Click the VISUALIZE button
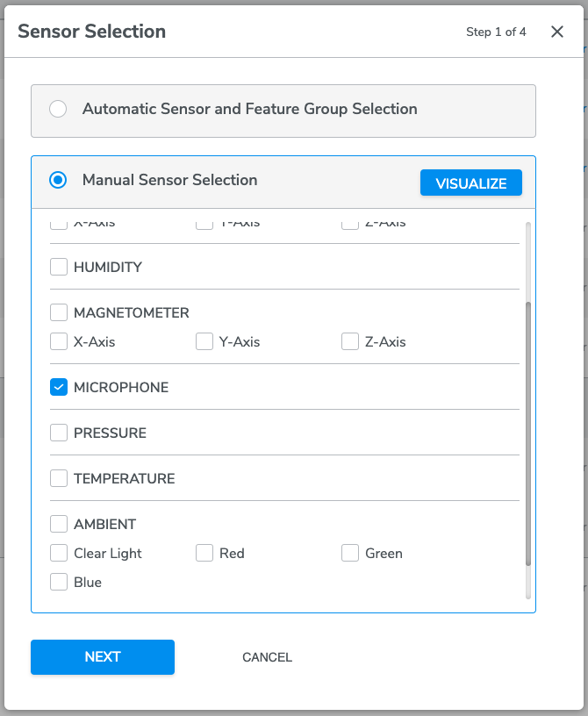The image size is (588, 716). pos(471,183)
